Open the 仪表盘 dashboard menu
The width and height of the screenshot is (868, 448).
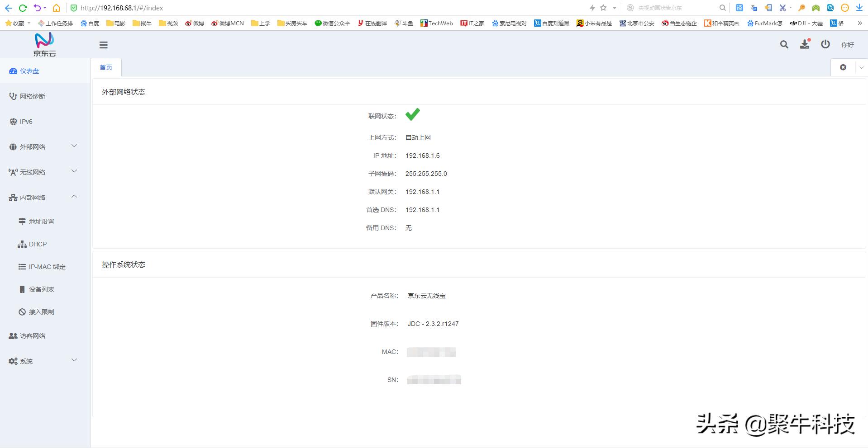[x=45, y=71]
